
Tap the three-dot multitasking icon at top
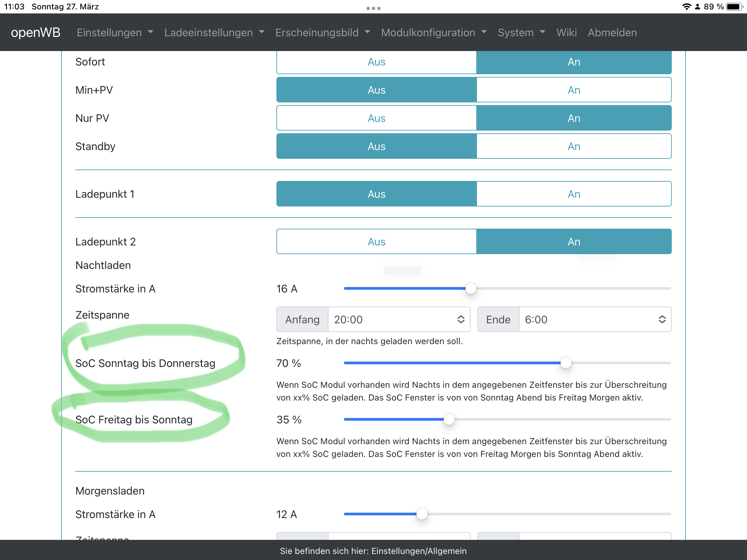373,8
